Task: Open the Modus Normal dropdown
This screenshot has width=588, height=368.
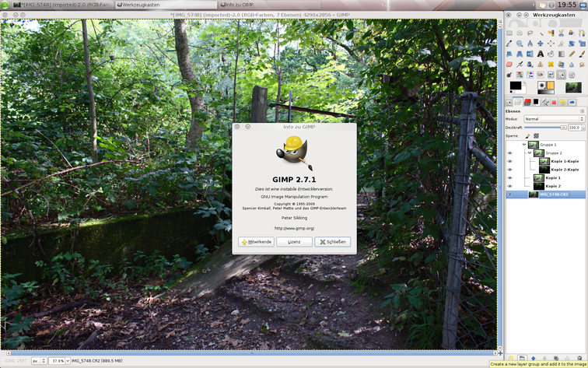Action: click(x=553, y=119)
